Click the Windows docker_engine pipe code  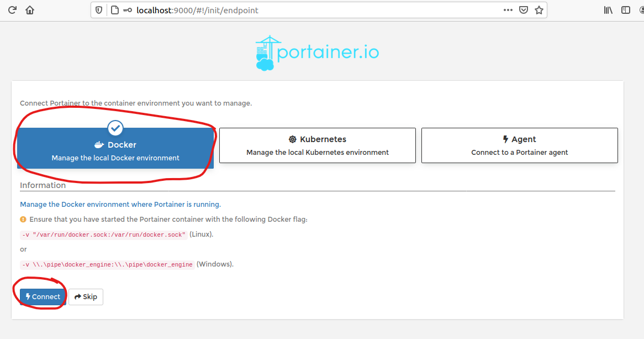(107, 264)
